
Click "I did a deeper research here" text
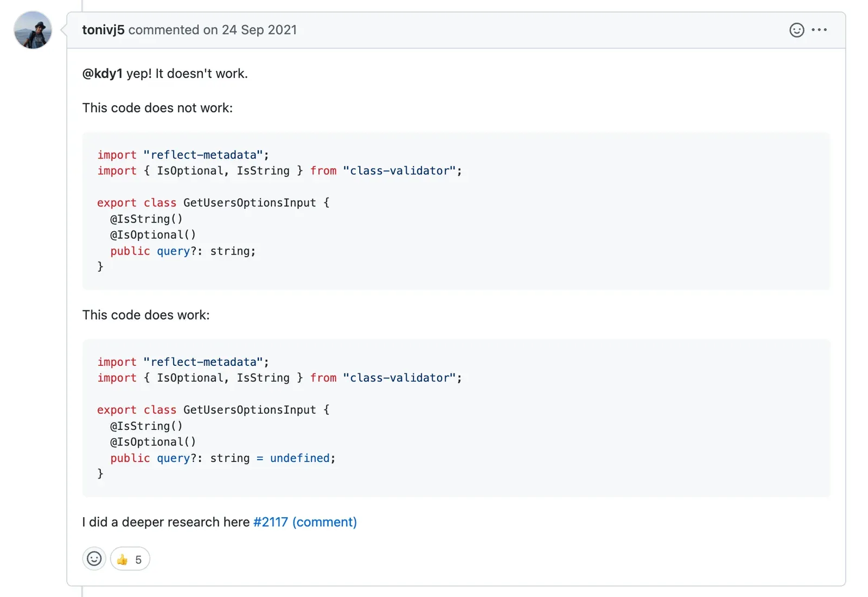click(x=166, y=522)
